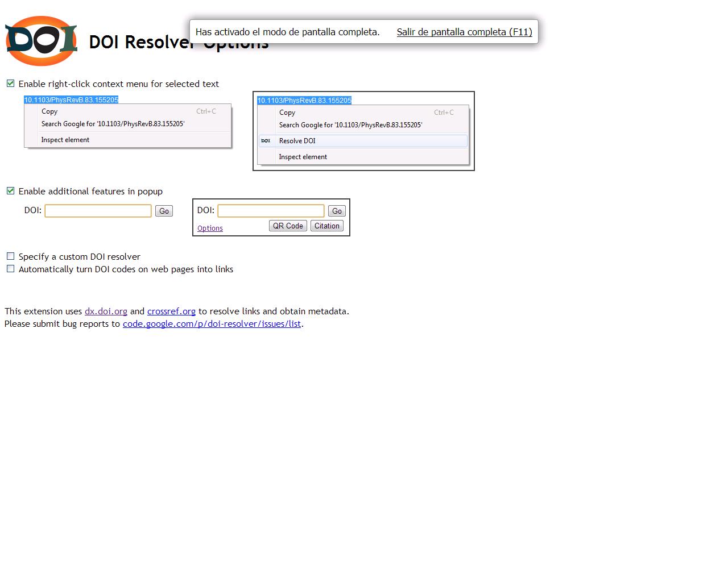The image size is (728, 582).
Task: Enable automatically turning DOI codes into links
Action: 10,269
